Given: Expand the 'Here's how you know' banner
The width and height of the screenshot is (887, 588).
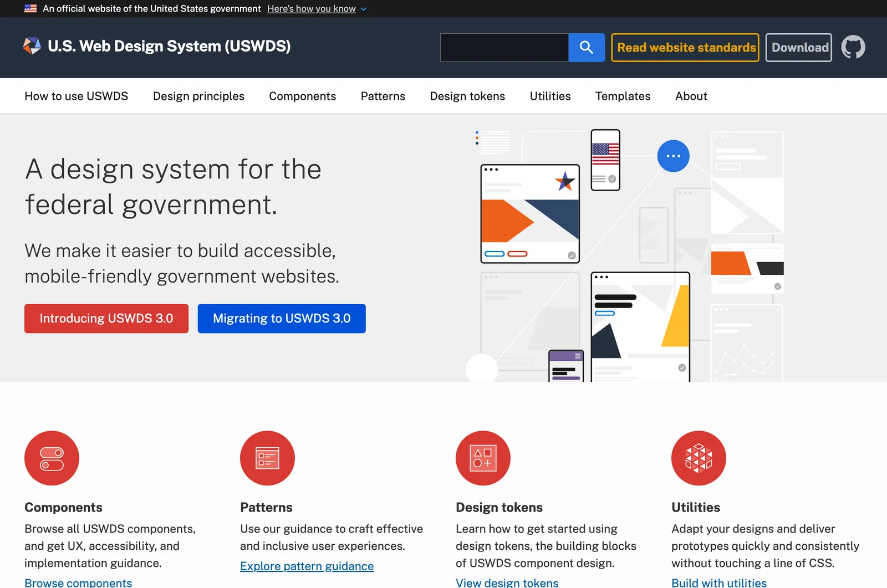Looking at the screenshot, I should pyautogui.click(x=312, y=9).
